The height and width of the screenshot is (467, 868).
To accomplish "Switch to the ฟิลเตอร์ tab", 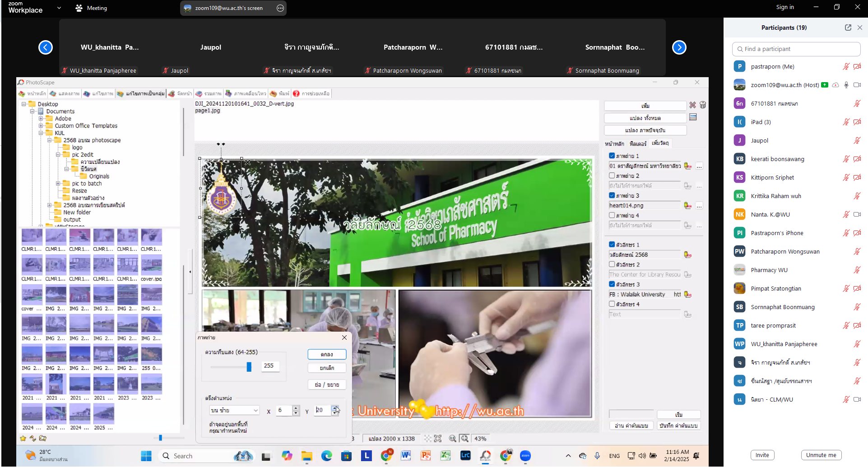I will click(x=638, y=143).
